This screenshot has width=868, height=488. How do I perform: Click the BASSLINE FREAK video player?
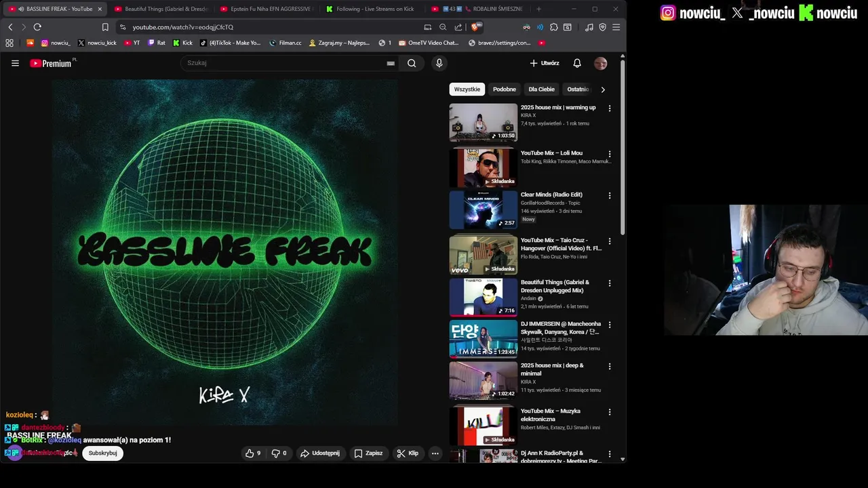point(224,252)
